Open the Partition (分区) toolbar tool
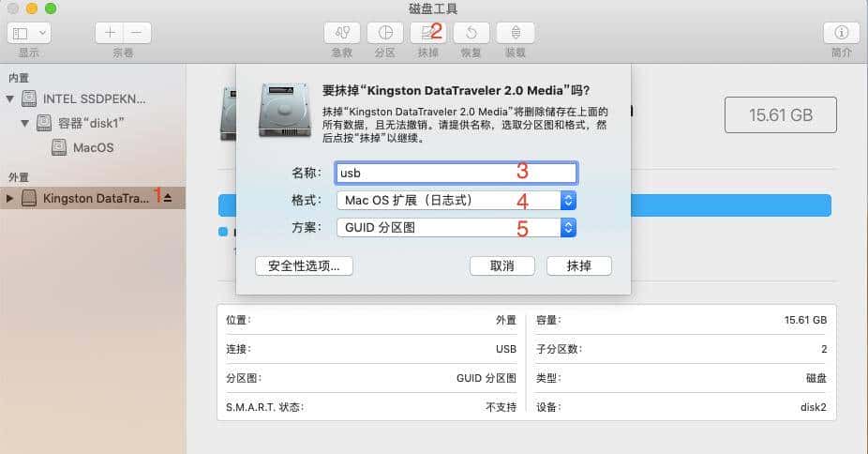This screenshot has height=454, width=868. tap(385, 33)
